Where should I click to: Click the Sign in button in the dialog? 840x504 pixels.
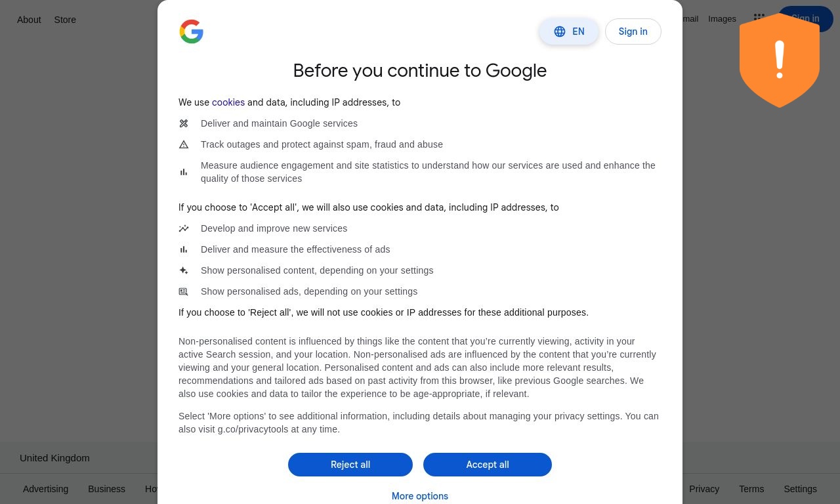click(633, 31)
